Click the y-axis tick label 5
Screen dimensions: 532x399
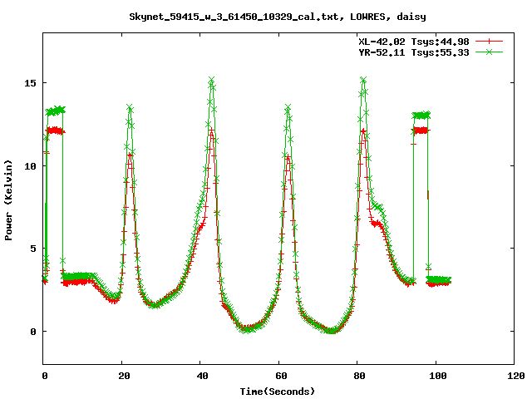(x=33, y=249)
